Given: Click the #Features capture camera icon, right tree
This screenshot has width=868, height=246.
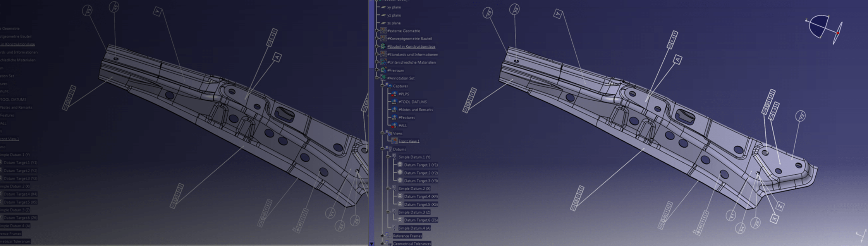Looking at the screenshot, I should (394, 117).
